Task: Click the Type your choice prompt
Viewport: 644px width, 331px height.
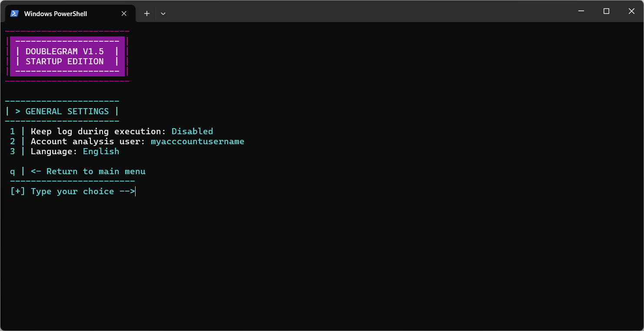Action: (72, 192)
